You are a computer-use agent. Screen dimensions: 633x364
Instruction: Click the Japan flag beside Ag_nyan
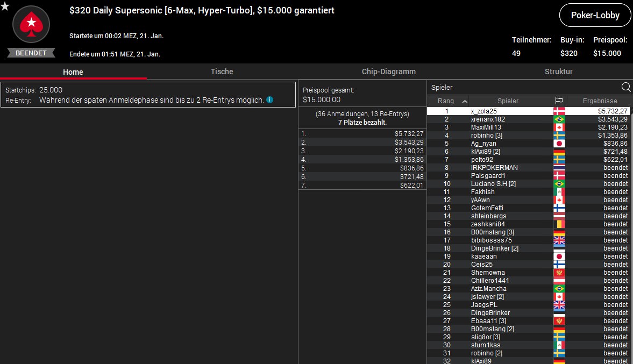[x=559, y=144]
